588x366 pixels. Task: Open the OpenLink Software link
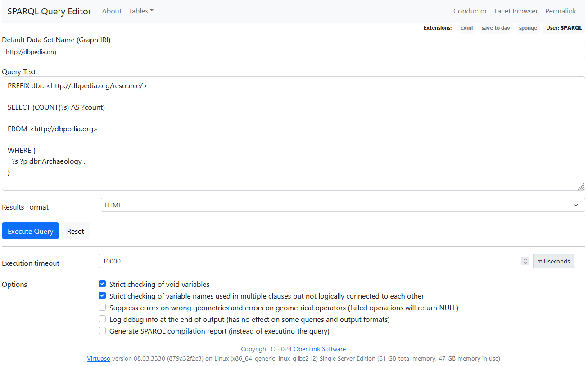[x=319, y=349]
